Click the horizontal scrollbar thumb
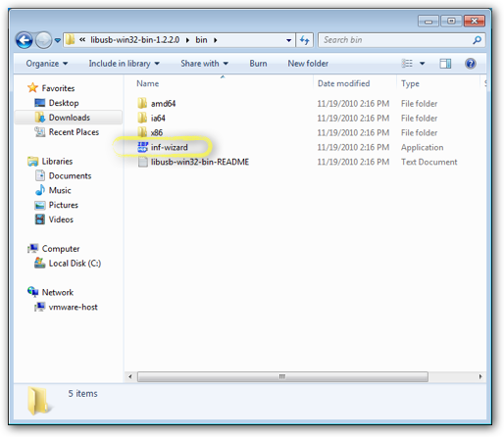The width and height of the screenshot is (504, 437). 282,376
